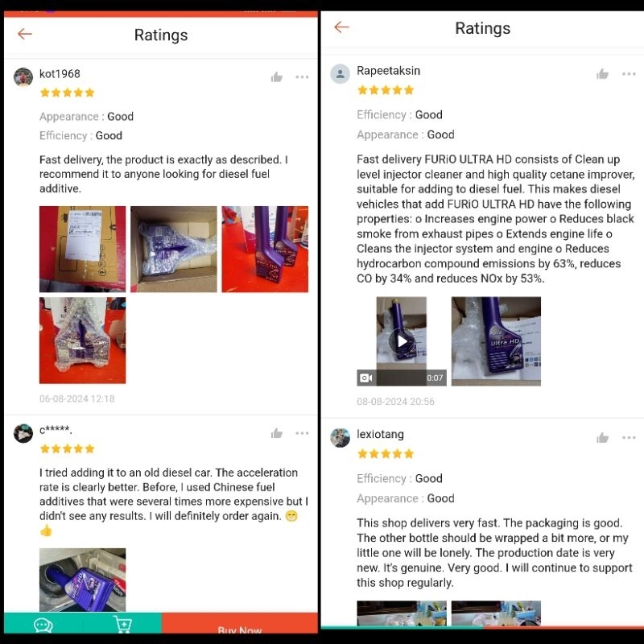The height and width of the screenshot is (644, 644).
Task: Open Rapeetaksin's Ultra HD bottle photo
Action: (x=496, y=341)
